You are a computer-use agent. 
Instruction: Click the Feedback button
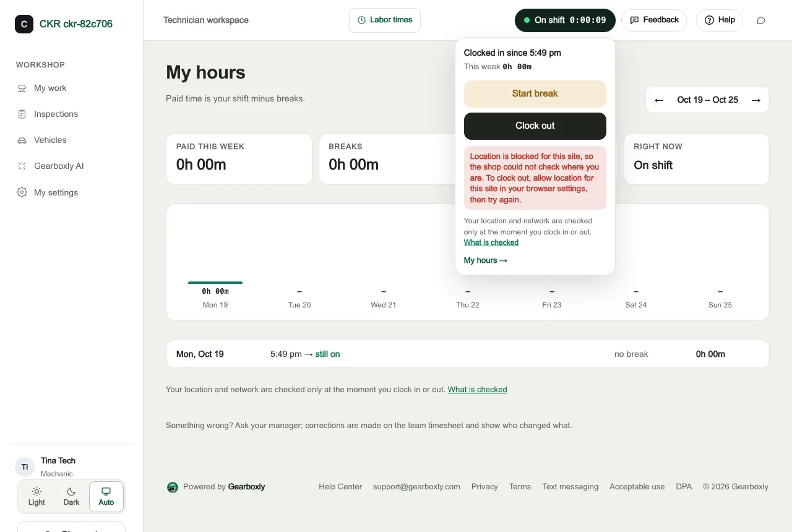point(654,20)
